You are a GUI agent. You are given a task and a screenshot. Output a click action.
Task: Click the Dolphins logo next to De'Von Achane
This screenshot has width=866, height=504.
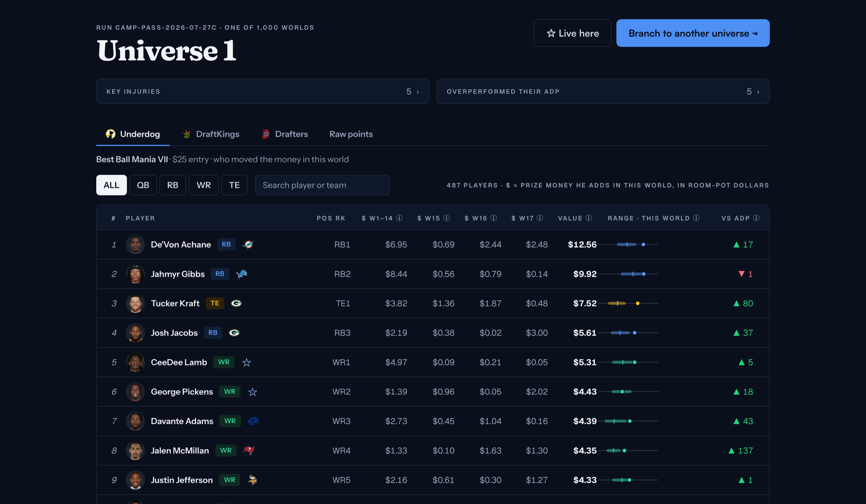coord(248,244)
